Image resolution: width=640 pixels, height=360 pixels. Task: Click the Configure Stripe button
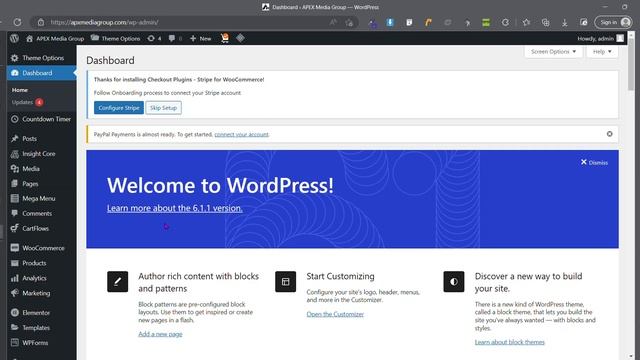click(x=119, y=108)
